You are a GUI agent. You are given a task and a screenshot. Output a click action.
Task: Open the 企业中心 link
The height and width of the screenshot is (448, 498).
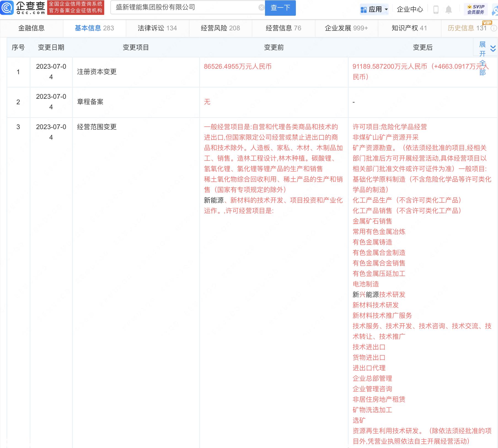click(410, 9)
